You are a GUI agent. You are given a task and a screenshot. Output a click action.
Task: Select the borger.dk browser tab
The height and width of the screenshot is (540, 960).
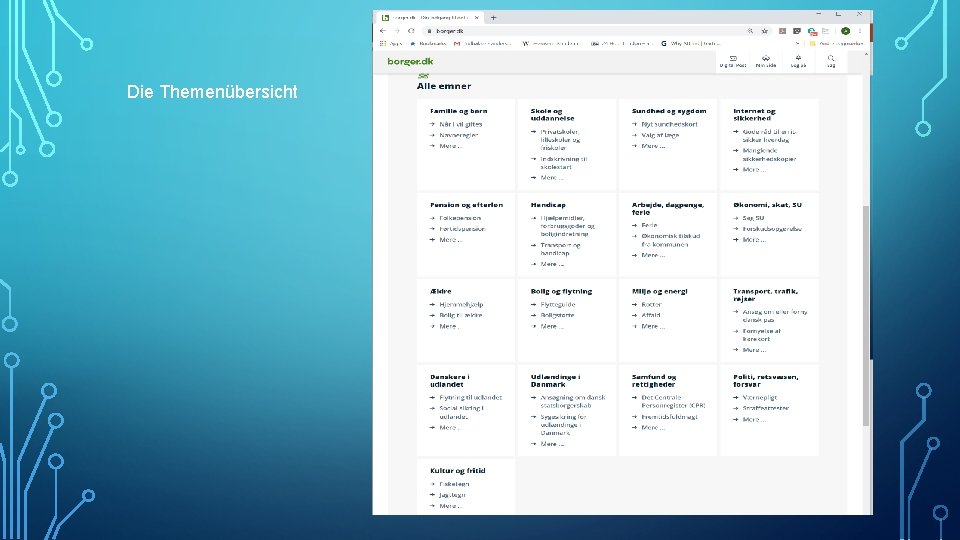coord(430,18)
